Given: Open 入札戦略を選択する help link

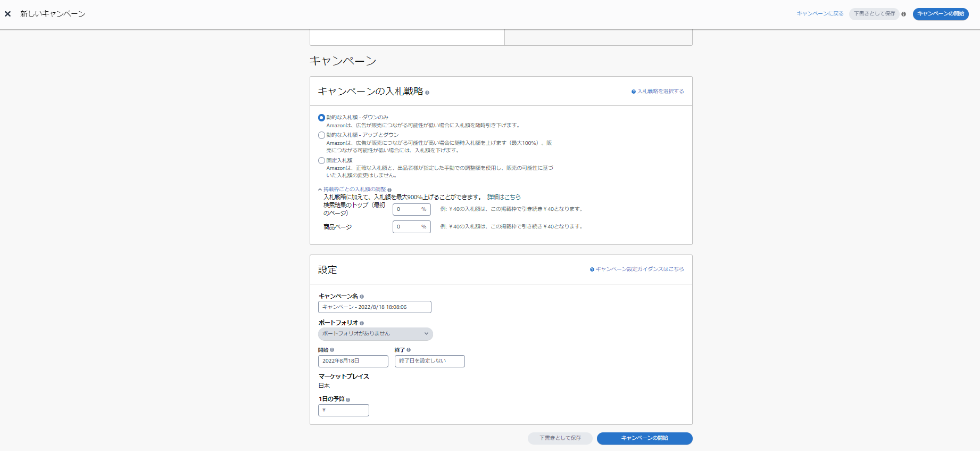Looking at the screenshot, I should coord(658,92).
